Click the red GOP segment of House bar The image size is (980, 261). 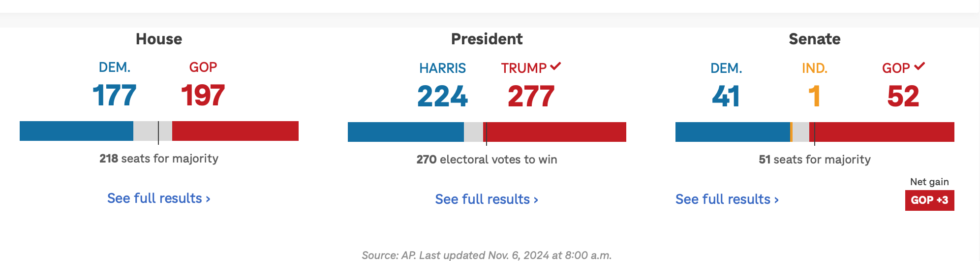tap(235, 131)
